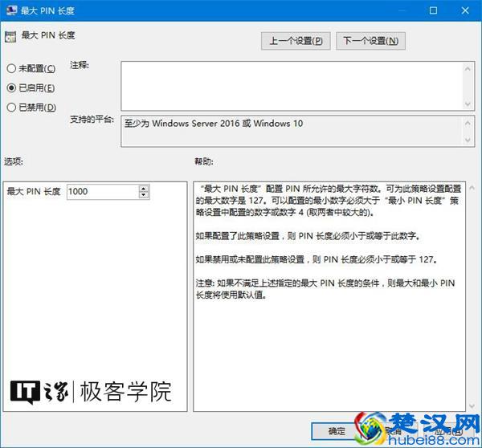
Task: Click the help pane scroll-down arrow
Action: pyautogui.click(x=472, y=406)
